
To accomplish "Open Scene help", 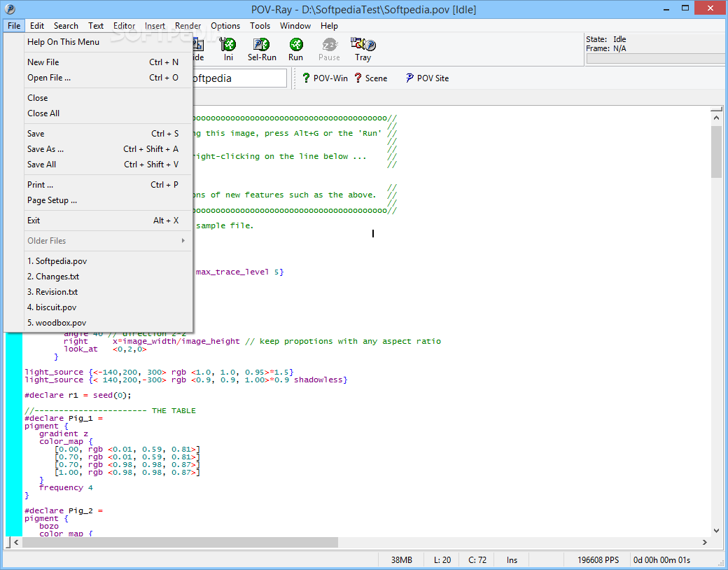I will coord(371,78).
